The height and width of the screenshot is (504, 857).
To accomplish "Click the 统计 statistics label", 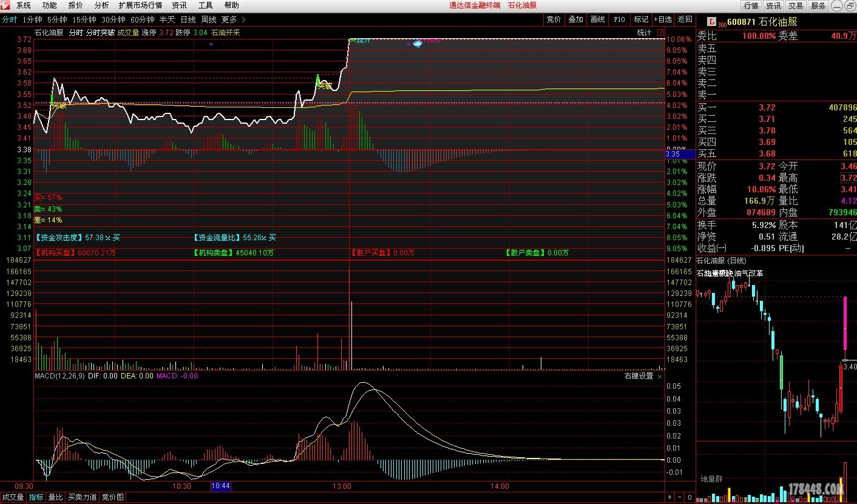I will click(x=644, y=33).
